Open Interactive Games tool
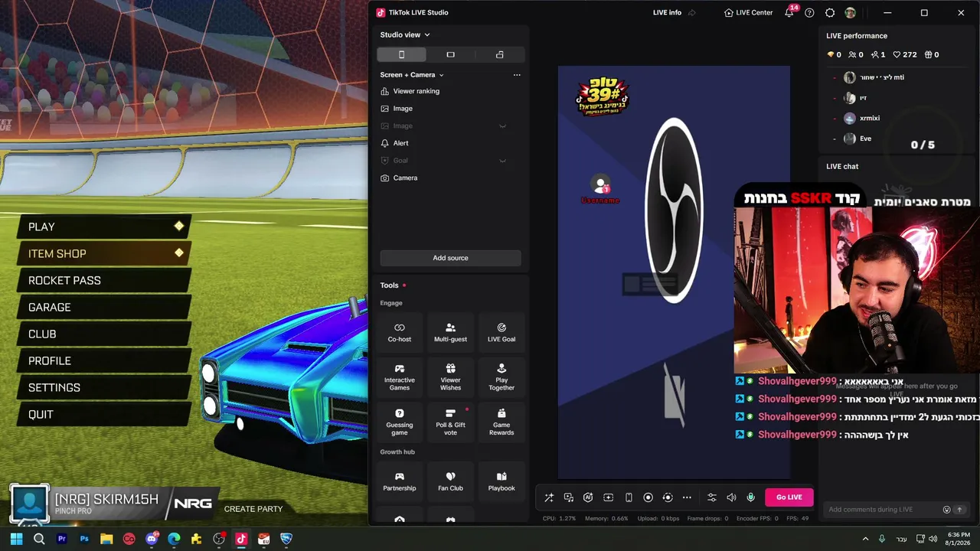Screen dimensions: 980x551 [399, 378]
